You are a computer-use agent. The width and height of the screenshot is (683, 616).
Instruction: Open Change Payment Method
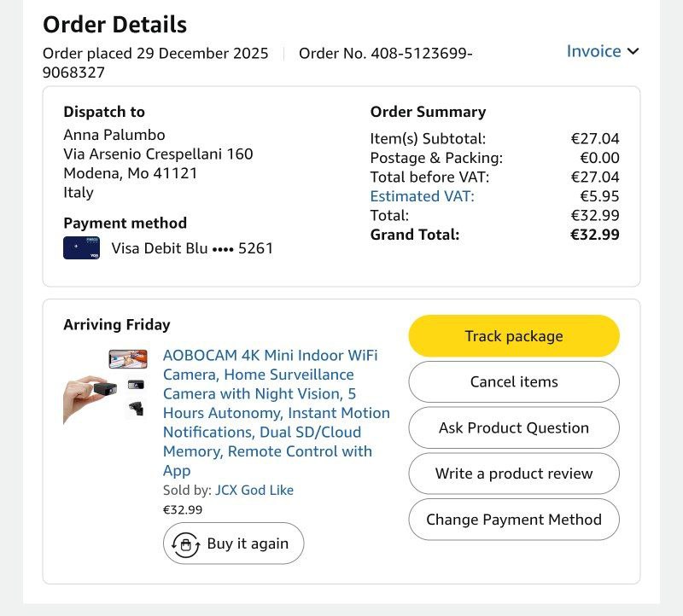pos(514,520)
